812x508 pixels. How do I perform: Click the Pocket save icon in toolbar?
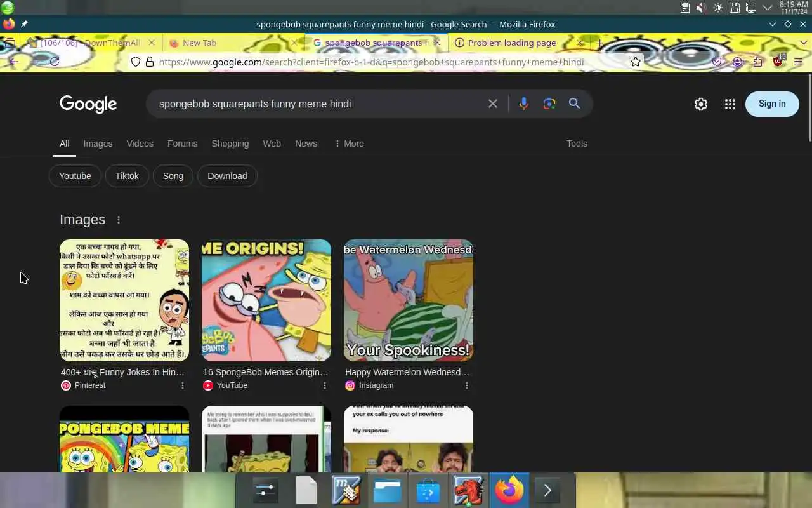click(717, 62)
